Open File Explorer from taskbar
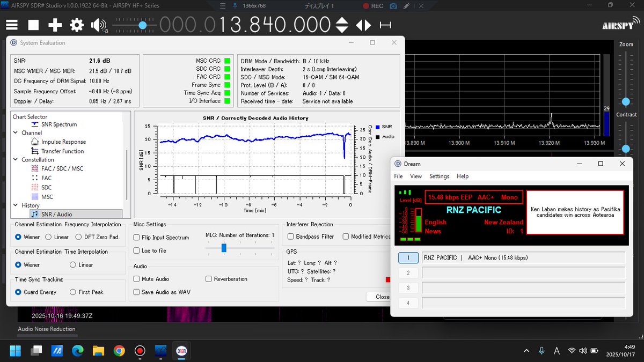This screenshot has height=362, width=644. 98,351
